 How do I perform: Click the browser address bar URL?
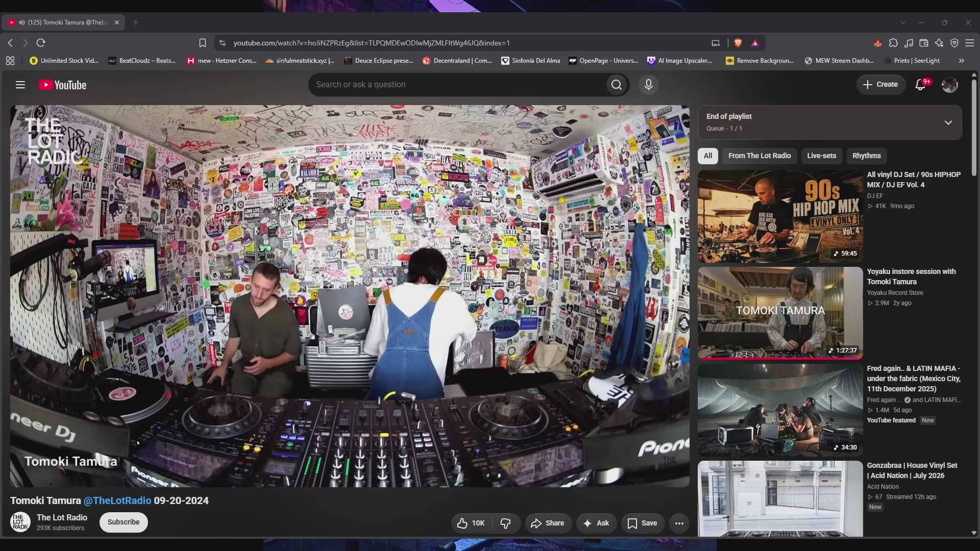tap(372, 43)
